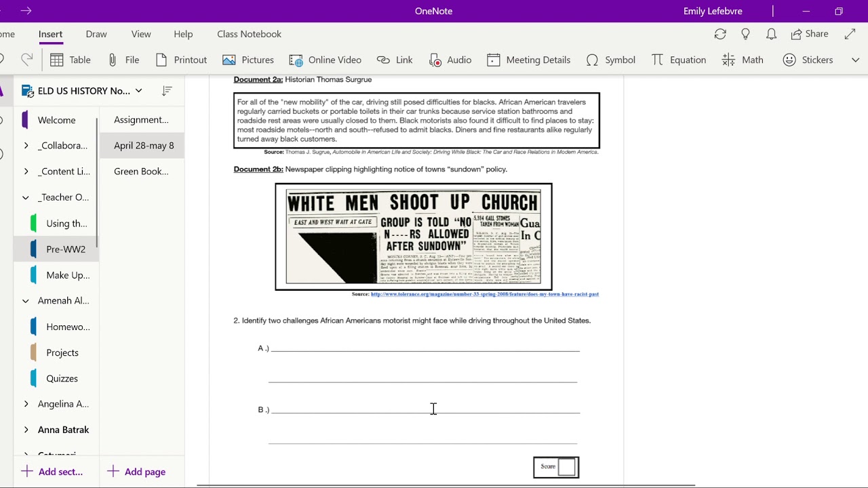Click the forward arrow in title bar
The height and width of the screenshot is (488, 868).
coord(26,11)
